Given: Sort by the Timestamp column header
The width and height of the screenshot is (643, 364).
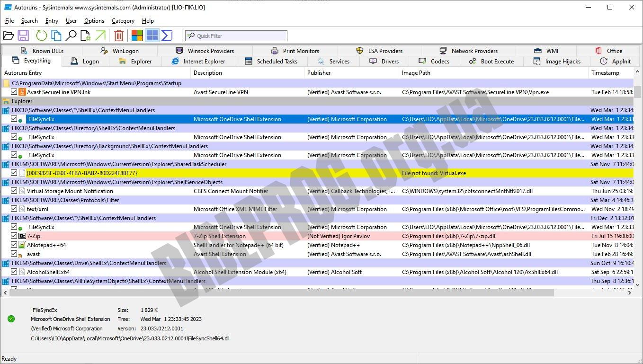Looking at the screenshot, I should pos(611,73).
